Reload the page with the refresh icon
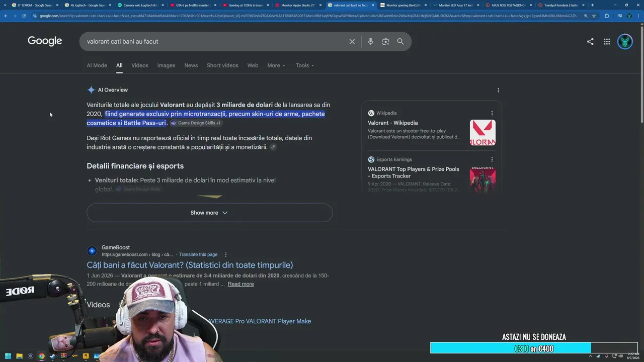Screen dimensions: 644x362 click(24, 16)
